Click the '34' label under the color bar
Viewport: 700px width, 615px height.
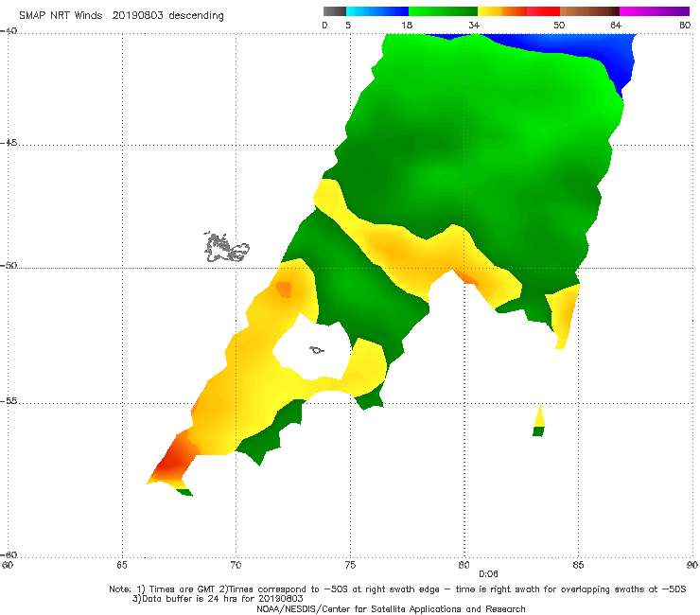(x=474, y=25)
